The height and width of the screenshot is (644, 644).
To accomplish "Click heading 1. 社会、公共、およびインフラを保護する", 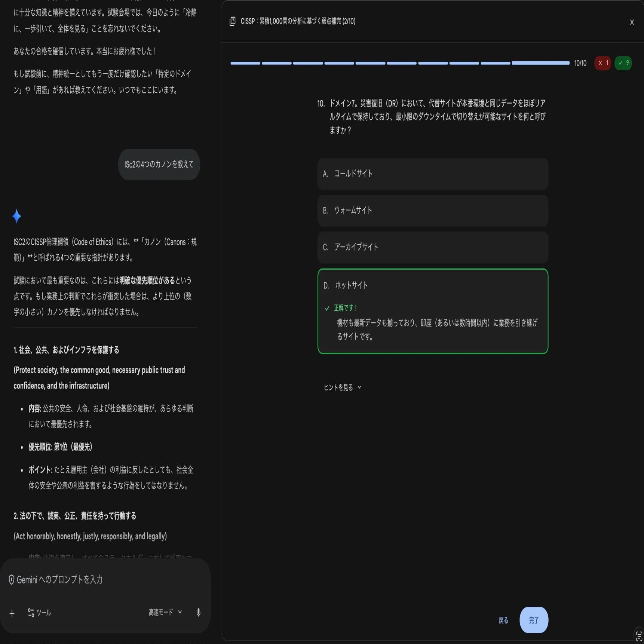I will coord(66,350).
